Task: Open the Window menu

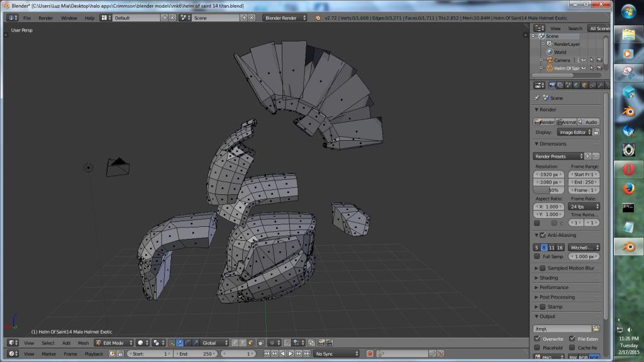Action: coord(69,18)
